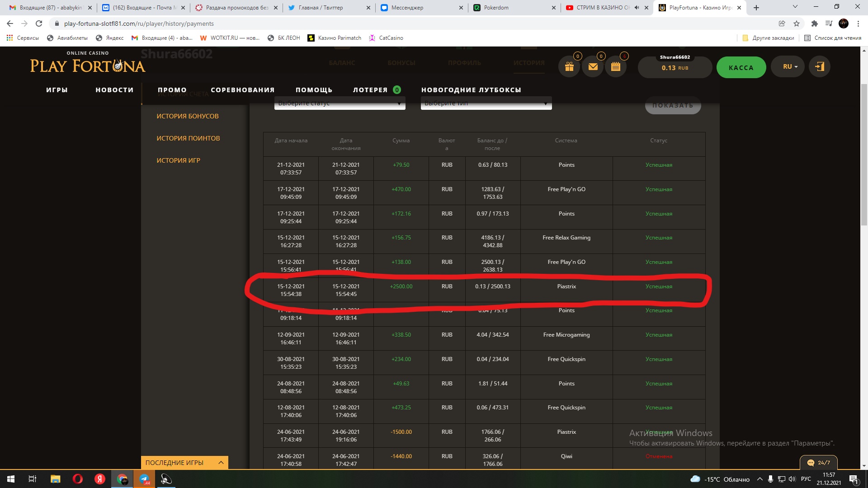Click the 0.13 RUB balance display
This screenshot has width=868, height=488.
tap(675, 68)
